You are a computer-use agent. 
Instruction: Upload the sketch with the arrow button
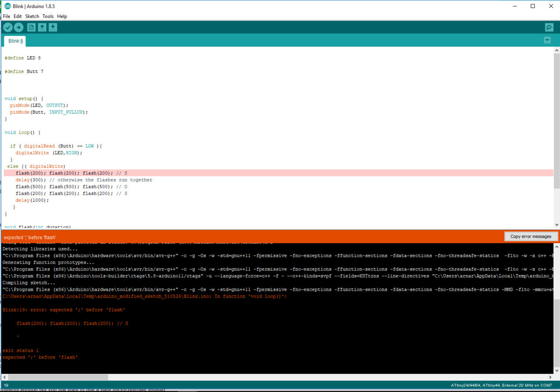click(x=19, y=27)
